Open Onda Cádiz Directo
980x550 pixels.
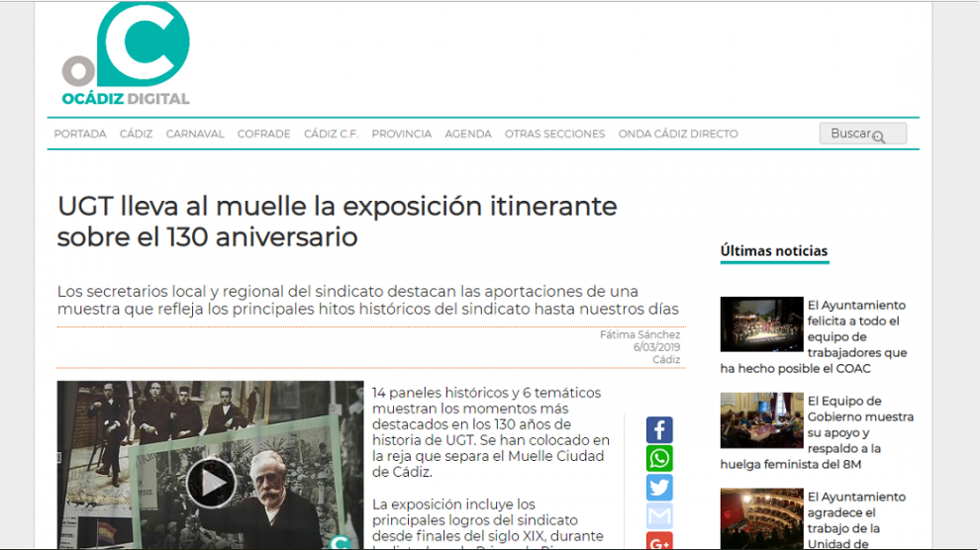click(678, 134)
